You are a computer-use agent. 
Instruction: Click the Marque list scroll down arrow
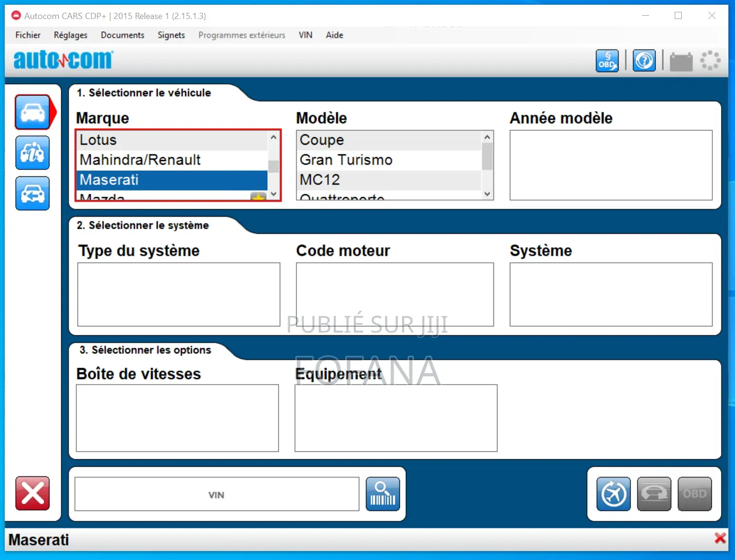point(273,194)
